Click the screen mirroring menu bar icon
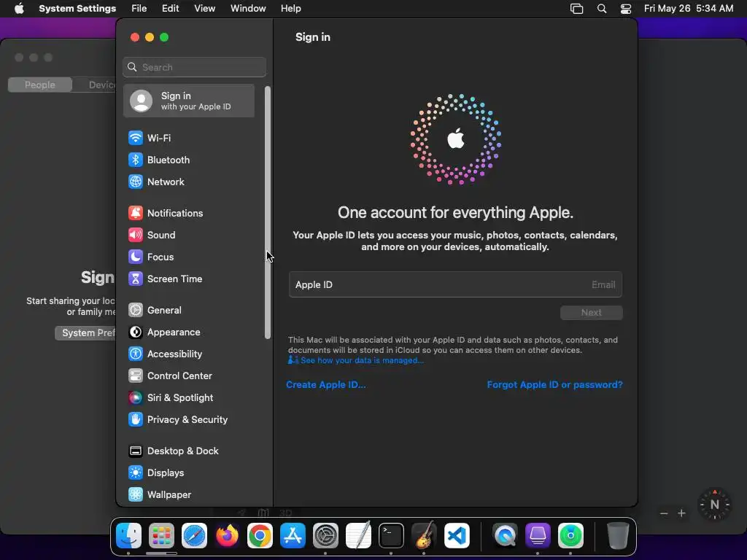747x560 pixels. 576,9
